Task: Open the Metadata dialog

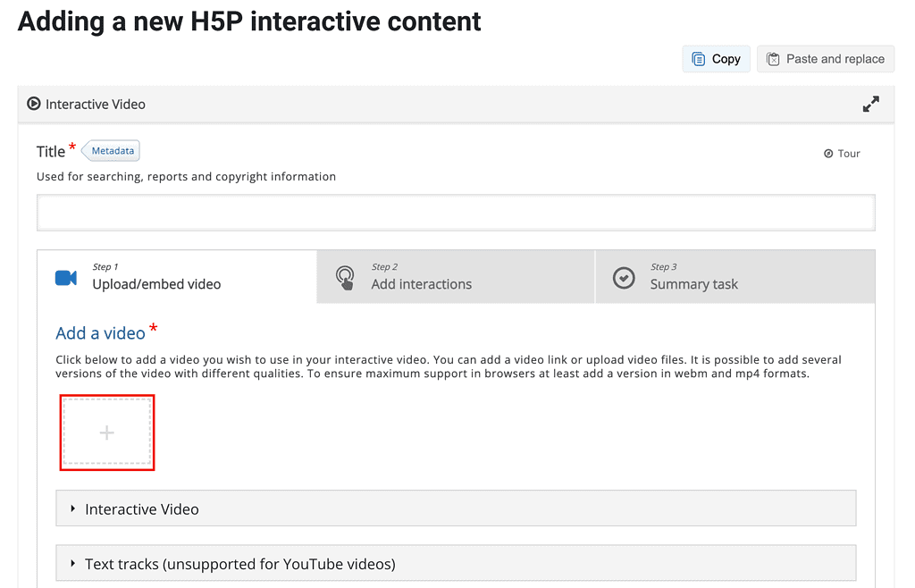Action: pyautogui.click(x=111, y=150)
